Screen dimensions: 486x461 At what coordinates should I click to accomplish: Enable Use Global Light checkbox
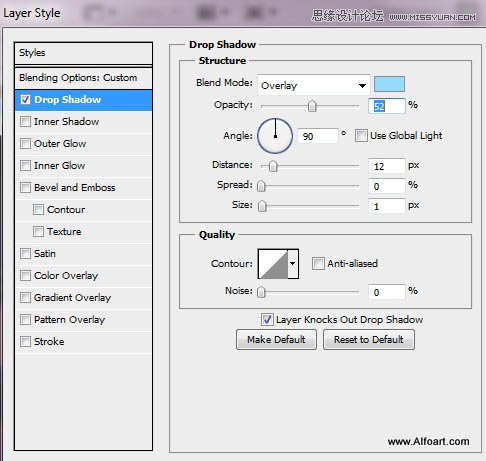point(361,136)
